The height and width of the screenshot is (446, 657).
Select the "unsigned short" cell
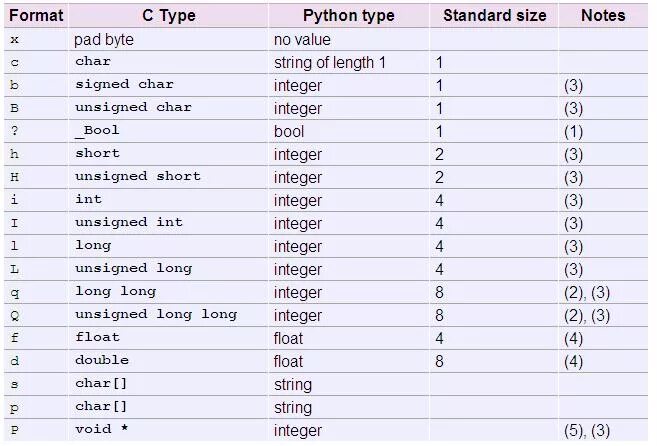coord(138,177)
